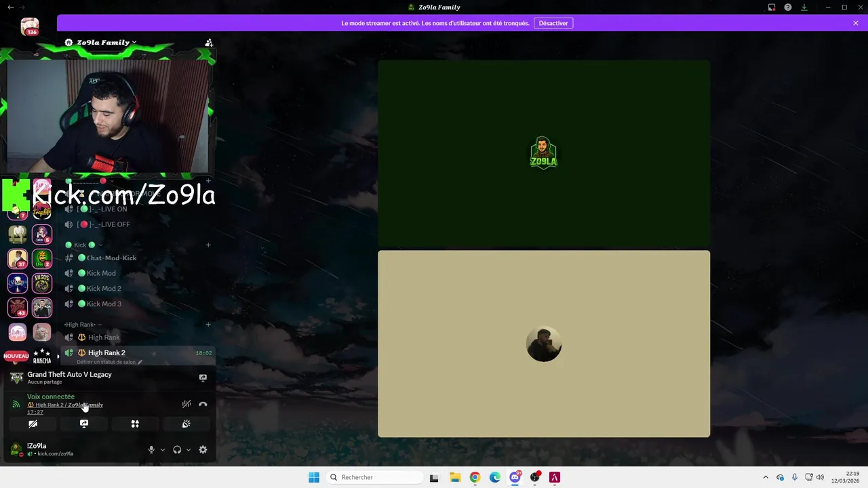This screenshot has height=488, width=868.
Task: Open Windows Start menu
Action: pos(314,477)
